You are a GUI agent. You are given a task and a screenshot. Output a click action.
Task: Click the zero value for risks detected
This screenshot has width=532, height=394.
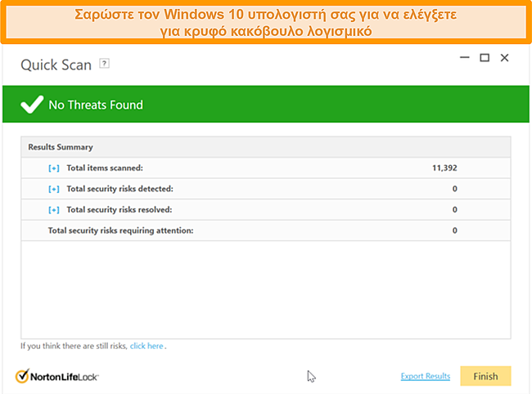(x=454, y=189)
